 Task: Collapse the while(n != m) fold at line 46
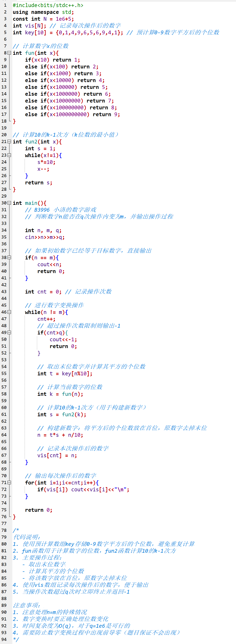tap(9, 312)
